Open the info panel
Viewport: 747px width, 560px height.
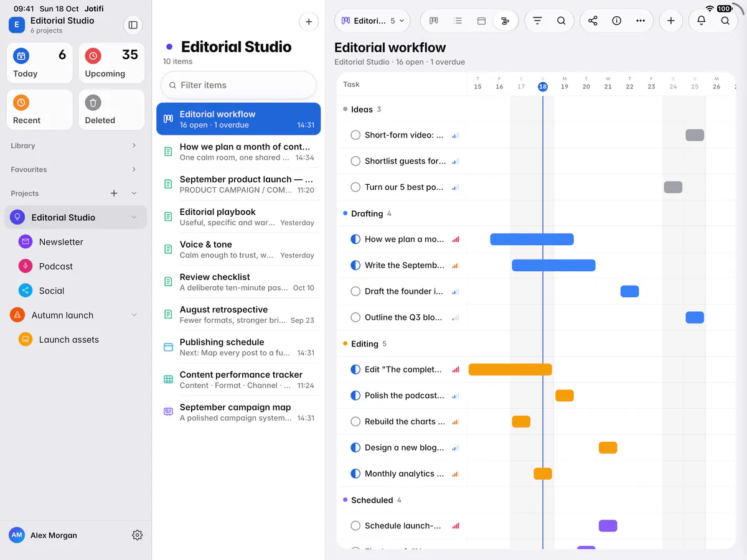pos(616,21)
